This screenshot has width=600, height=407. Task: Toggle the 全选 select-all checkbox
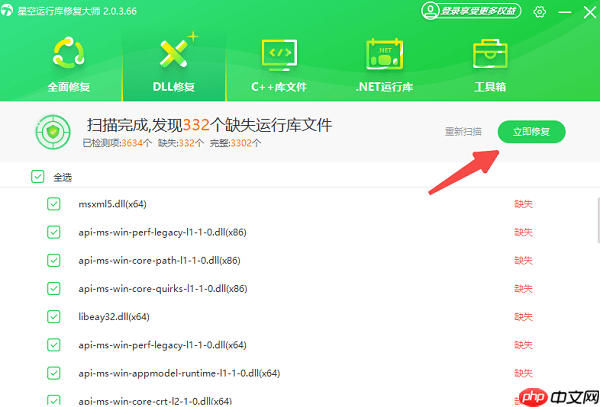[x=38, y=177]
